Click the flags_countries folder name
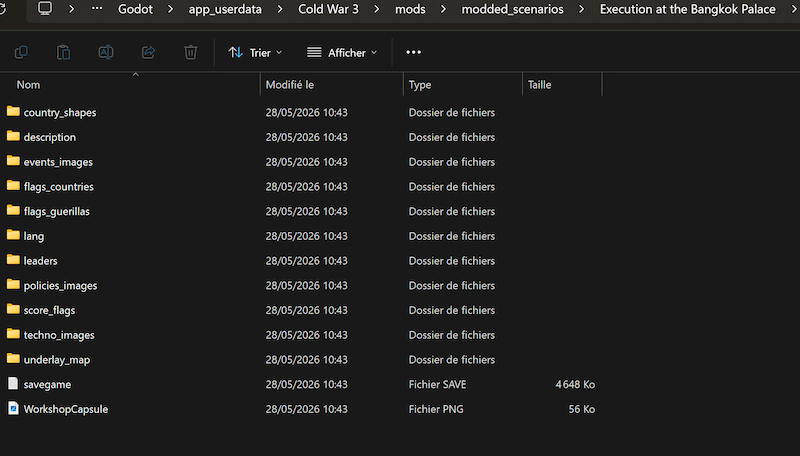Image resolution: width=800 pixels, height=456 pixels. 59,187
